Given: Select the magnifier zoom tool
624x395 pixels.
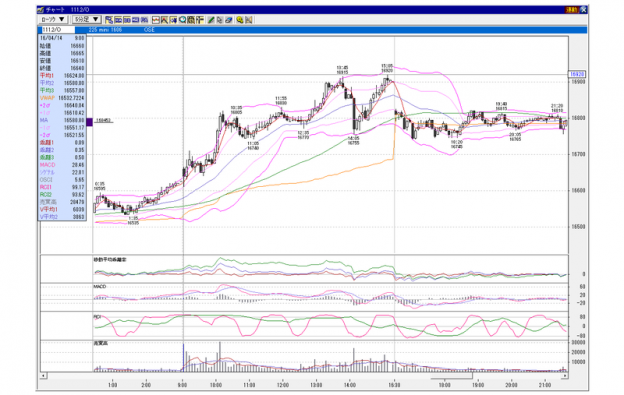Looking at the screenshot, I should [x=183, y=19].
